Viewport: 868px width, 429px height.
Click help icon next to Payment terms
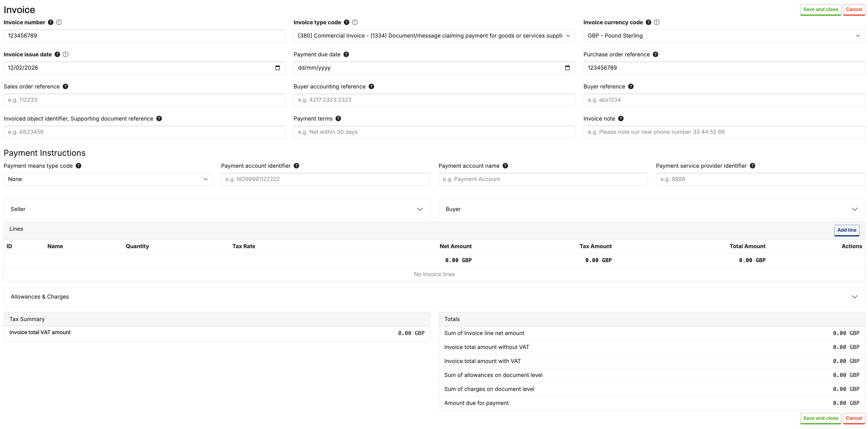[338, 118]
